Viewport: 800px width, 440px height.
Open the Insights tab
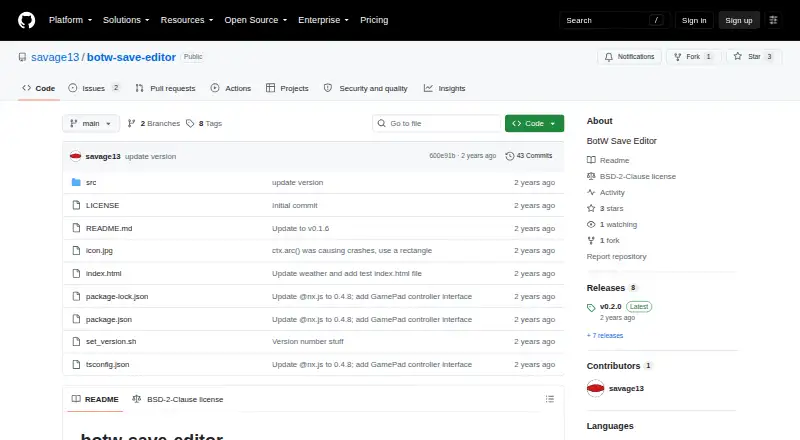[x=444, y=88]
